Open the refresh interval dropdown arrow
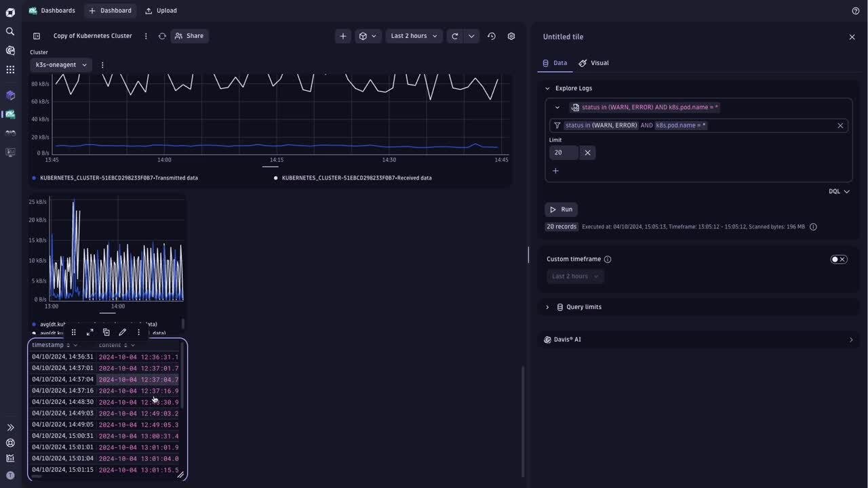The width and height of the screenshot is (868, 488). tap(471, 36)
